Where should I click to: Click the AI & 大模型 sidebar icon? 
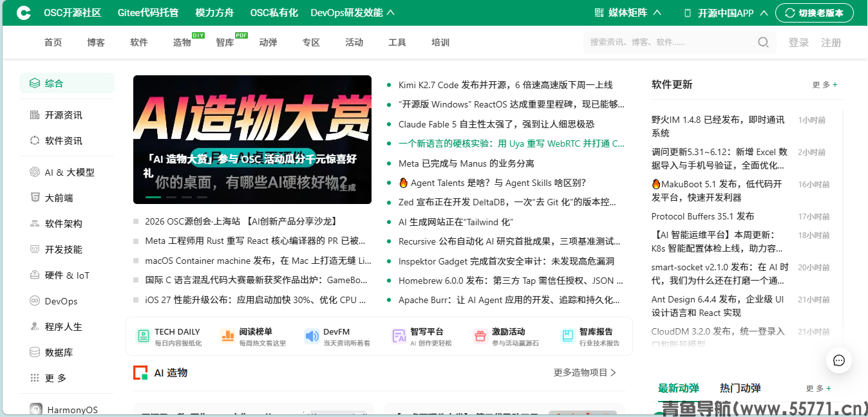[x=35, y=172]
